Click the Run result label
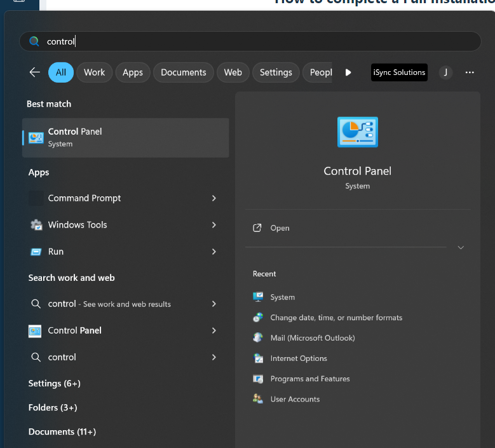Viewport: 495px width, 448px height. 55,252
